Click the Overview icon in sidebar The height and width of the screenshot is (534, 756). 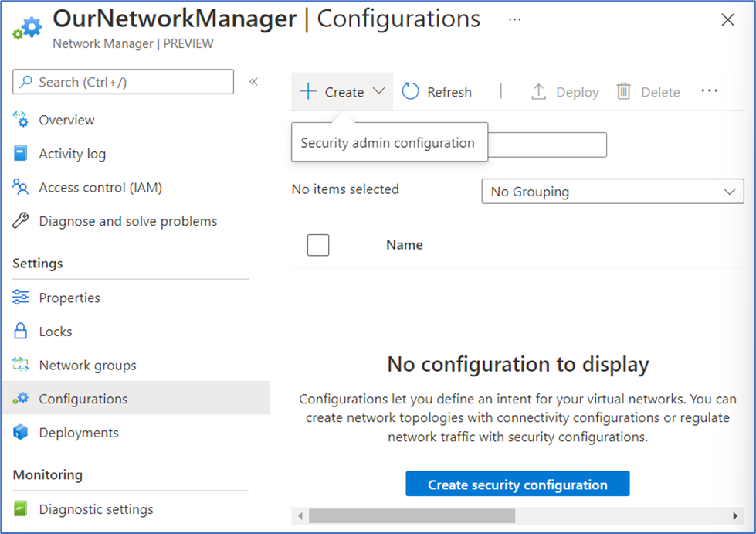tap(21, 121)
